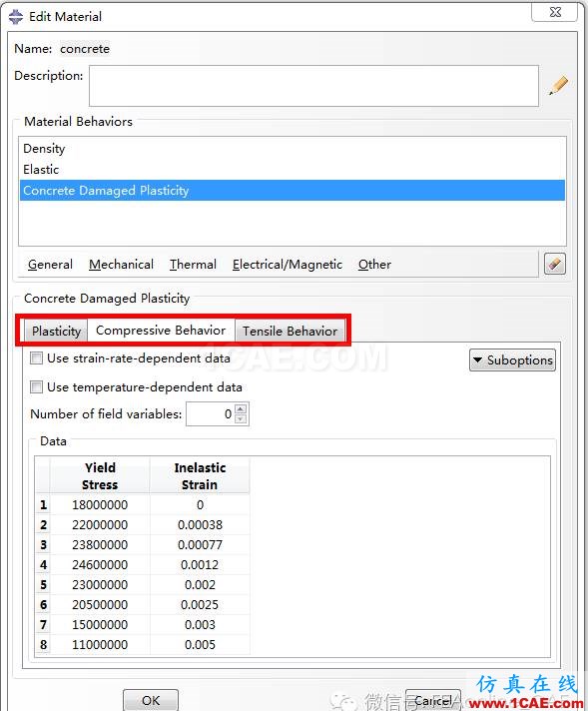Click the Description text field
This screenshot has width=588, height=711.
click(x=313, y=86)
